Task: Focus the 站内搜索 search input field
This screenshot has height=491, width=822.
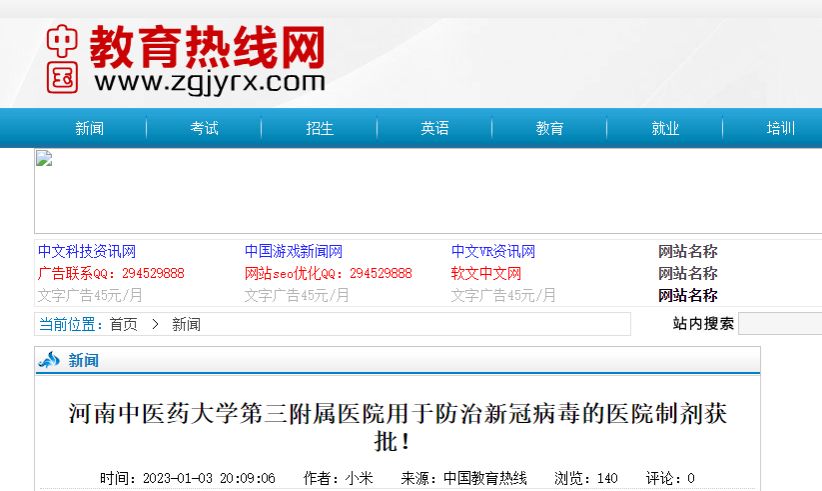Action: (x=780, y=324)
